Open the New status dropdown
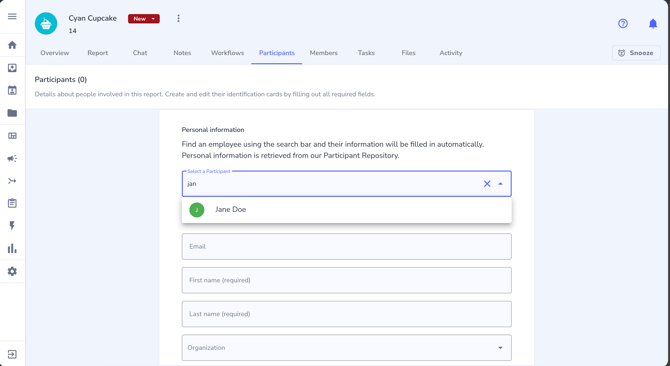 click(x=144, y=19)
